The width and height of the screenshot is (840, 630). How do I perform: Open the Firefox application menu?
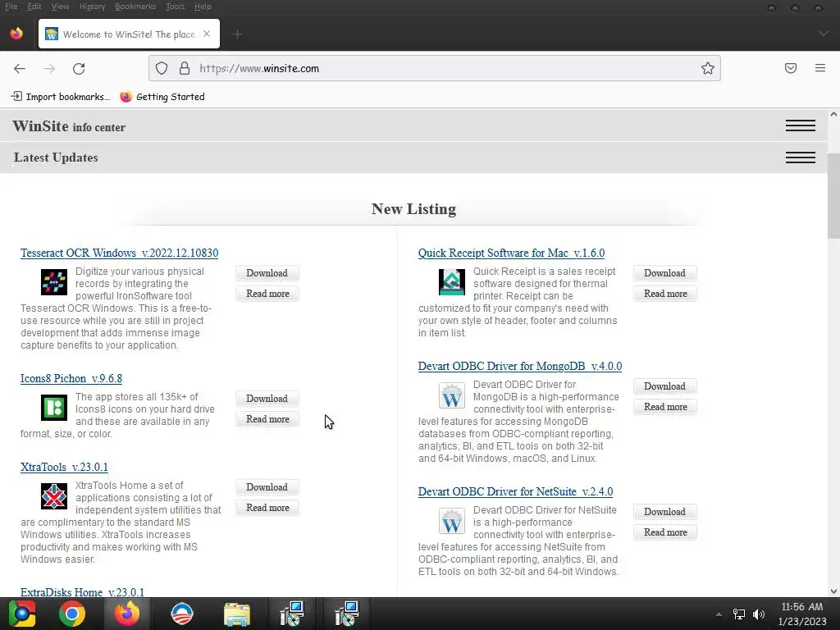point(820,68)
